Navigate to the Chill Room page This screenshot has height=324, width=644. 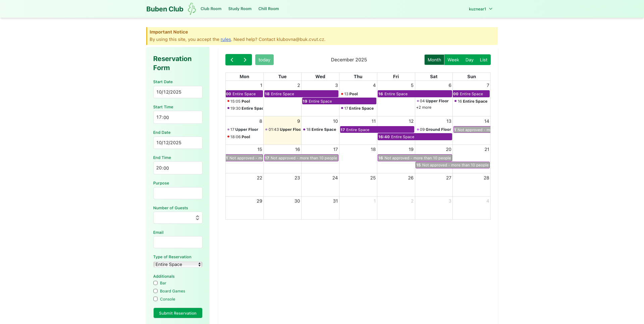[268, 9]
